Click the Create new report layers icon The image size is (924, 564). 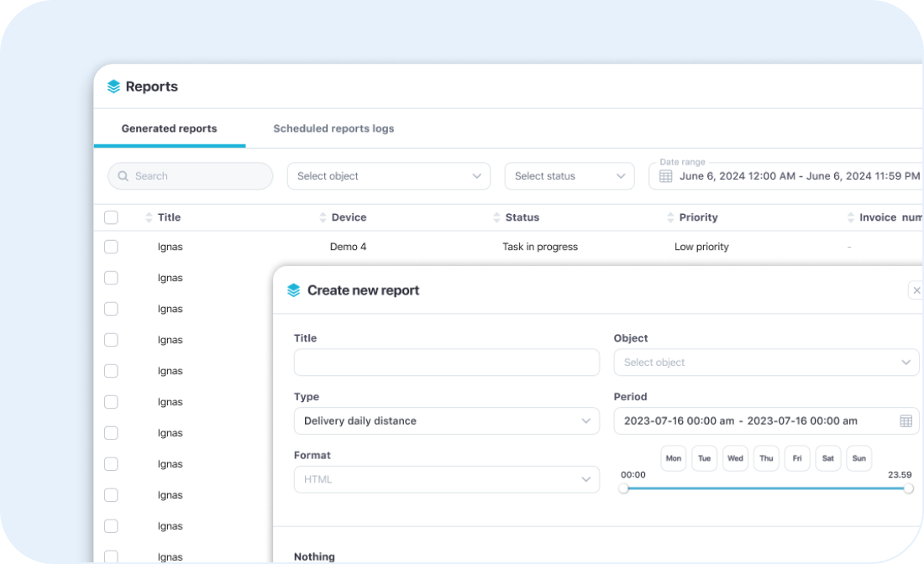point(293,290)
